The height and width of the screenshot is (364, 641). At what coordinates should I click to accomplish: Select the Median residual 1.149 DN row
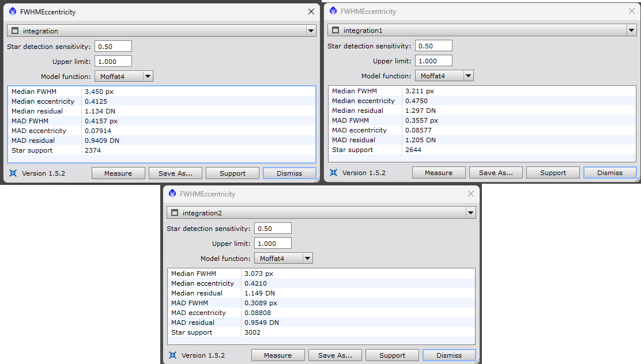pos(321,293)
